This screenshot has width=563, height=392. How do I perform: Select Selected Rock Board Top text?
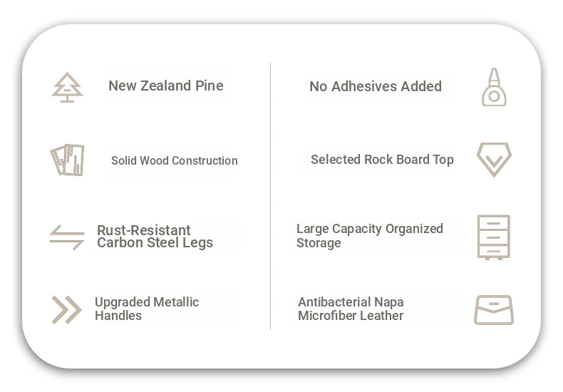[x=383, y=160]
